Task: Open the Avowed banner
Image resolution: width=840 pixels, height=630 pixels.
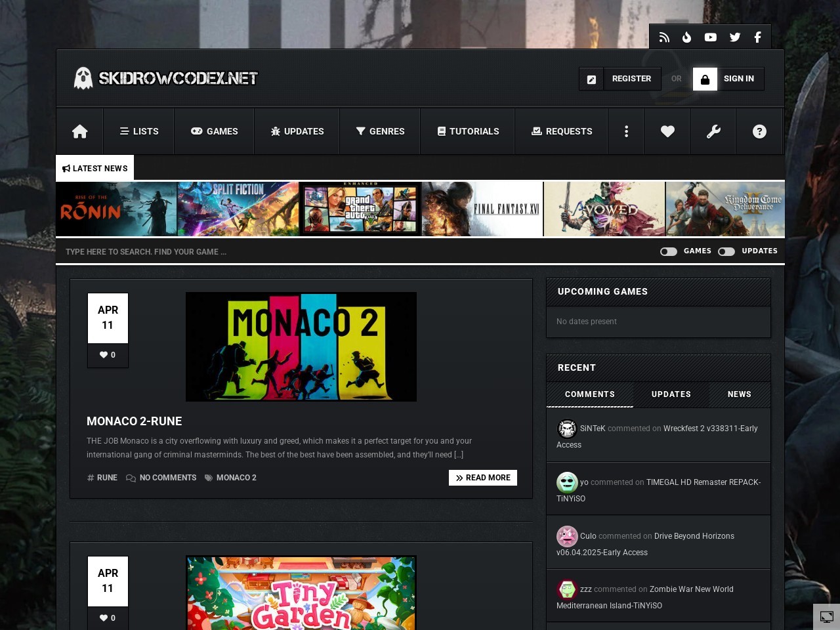Action: [x=604, y=209]
